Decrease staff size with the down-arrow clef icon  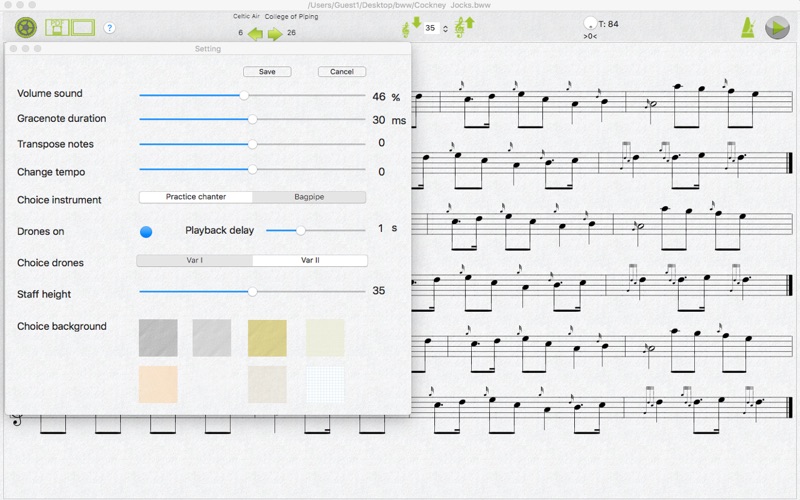click(411, 27)
